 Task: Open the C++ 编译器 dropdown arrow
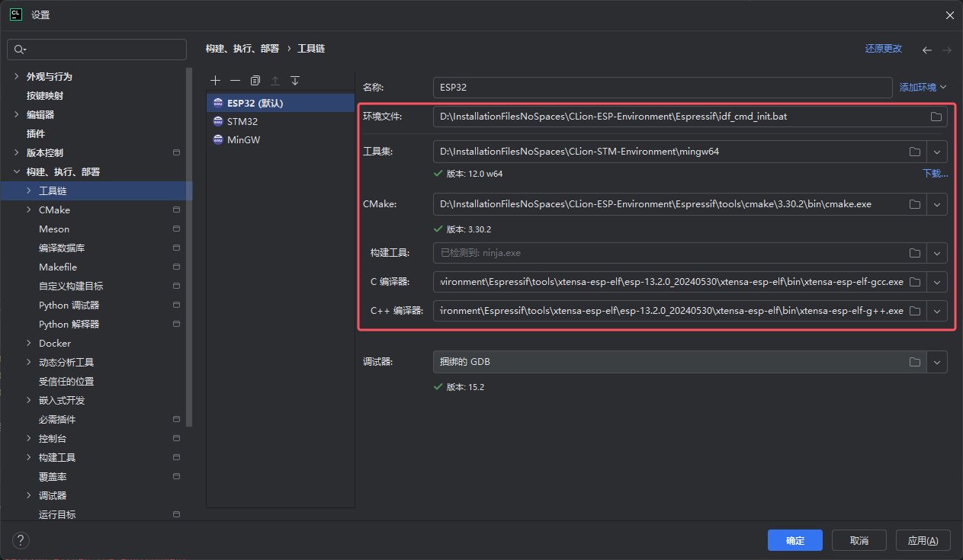[937, 311]
